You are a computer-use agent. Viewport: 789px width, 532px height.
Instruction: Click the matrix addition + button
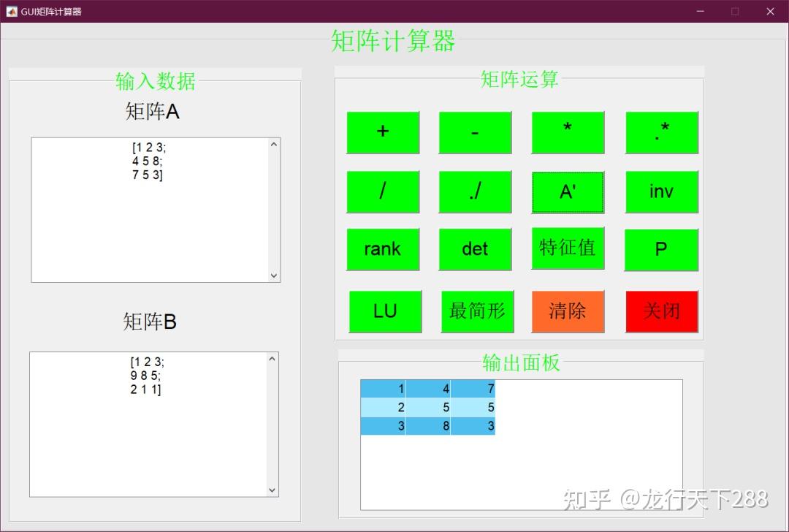pyautogui.click(x=383, y=132)
